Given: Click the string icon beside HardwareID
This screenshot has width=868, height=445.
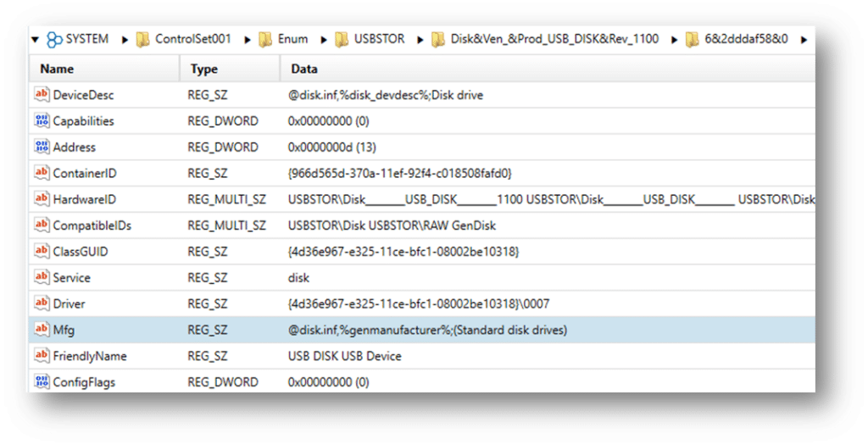Looking at the screenshot, I should tap(42, 198).
